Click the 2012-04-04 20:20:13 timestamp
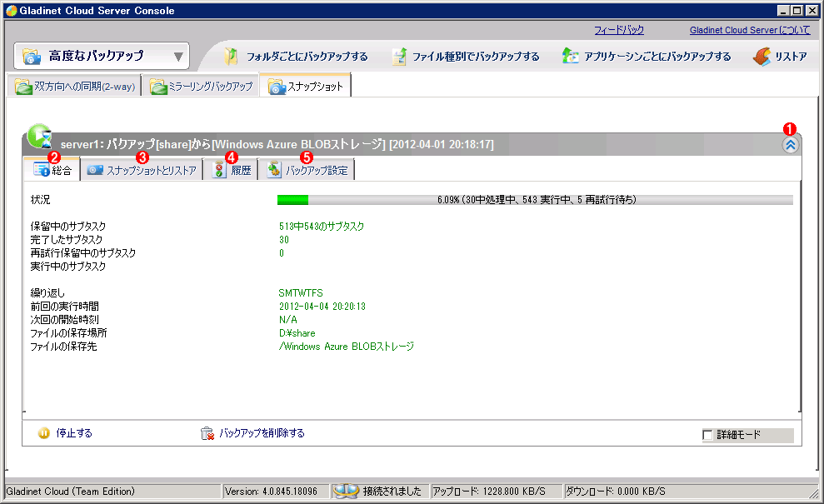Image resolution: width=824 pixels, height=504 pixels. pyautogui.click(x=322, y=307)
